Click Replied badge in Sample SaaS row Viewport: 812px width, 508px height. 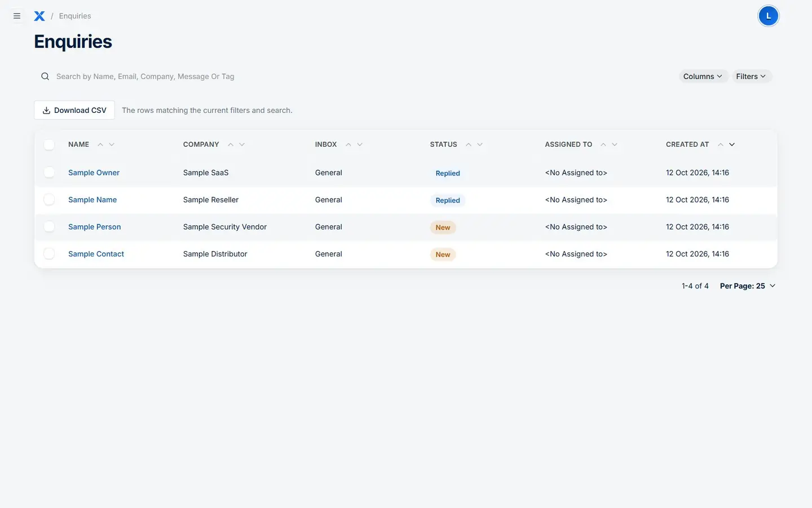click(448, 173)
